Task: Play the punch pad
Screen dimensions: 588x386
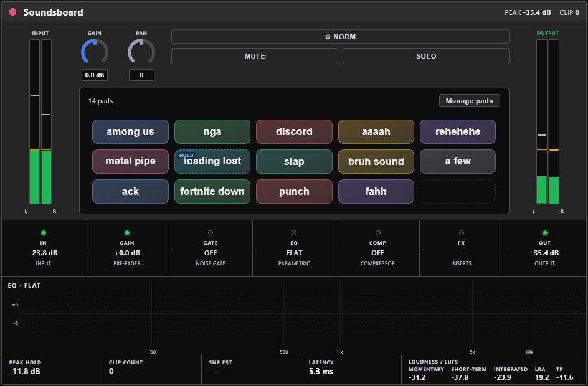Action: [294, 192]
